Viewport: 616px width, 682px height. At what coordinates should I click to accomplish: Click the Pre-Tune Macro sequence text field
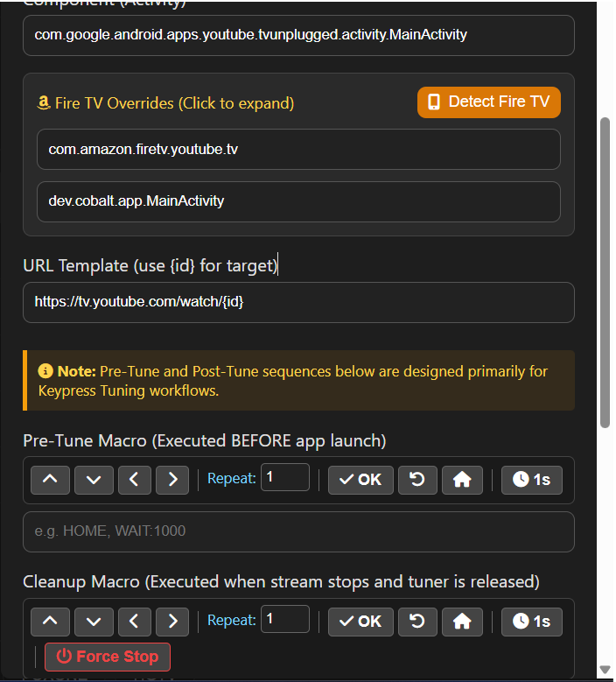(x=298, y=531)
